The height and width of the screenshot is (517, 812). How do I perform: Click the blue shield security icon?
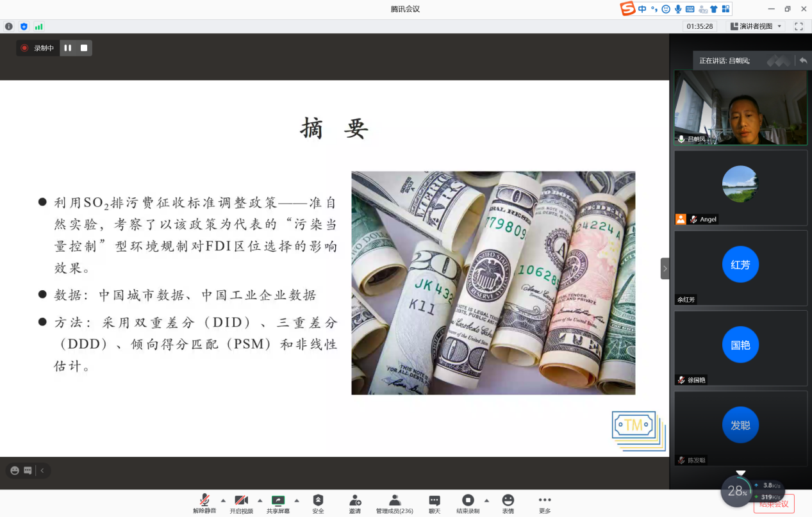point(24,26)
